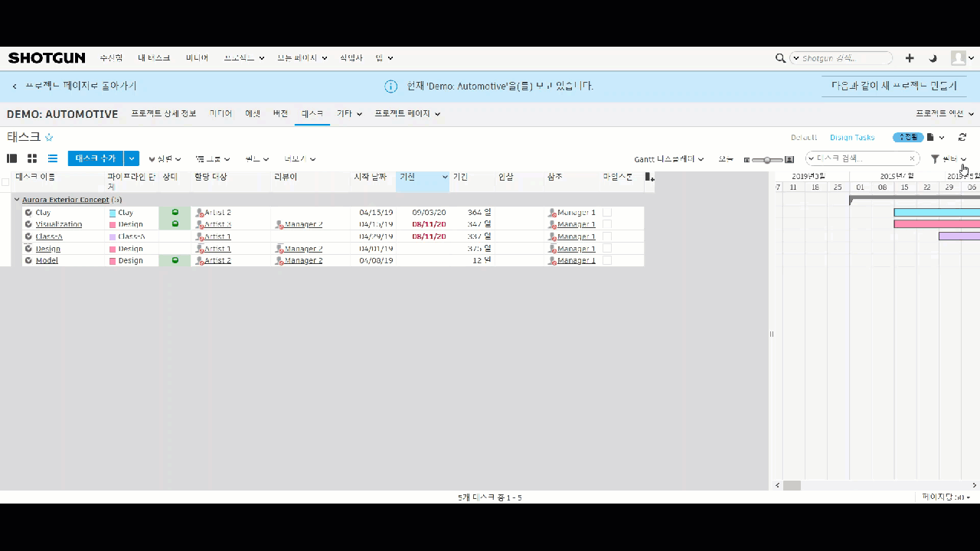980x551 pixels.
Task: Switch to list view icon
Action: 53,158
